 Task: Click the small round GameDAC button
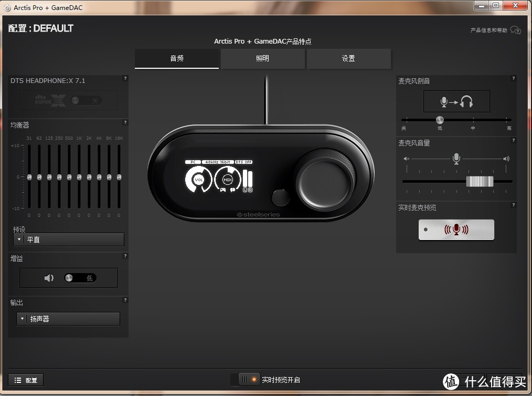pyautogui.click(x=281, y=197)
